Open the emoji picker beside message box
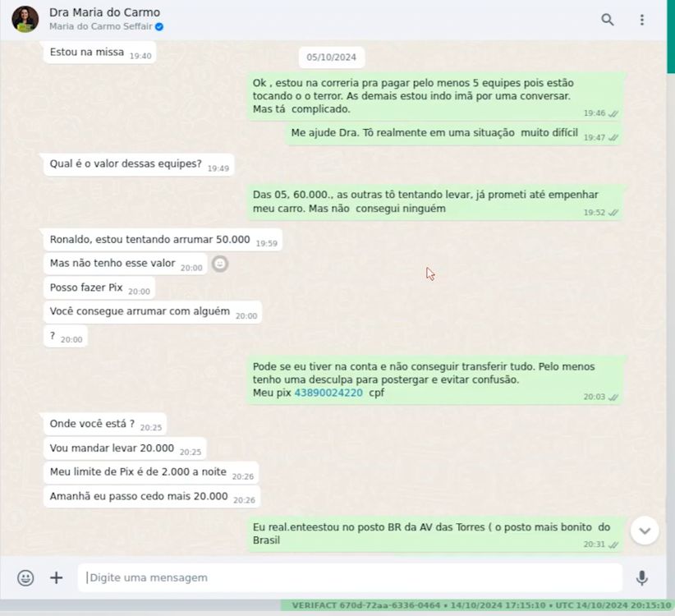This screenshot has width=675, height=616. [25, 577]
